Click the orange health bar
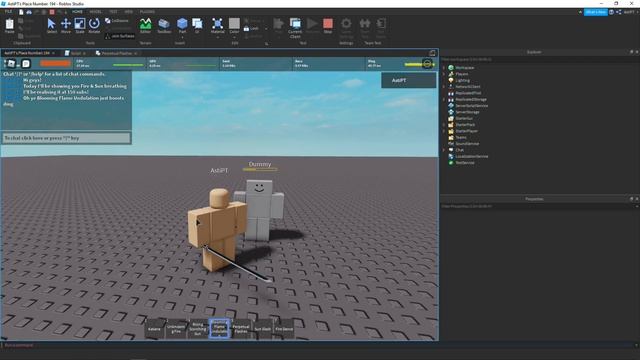The height and width of the screenshot is (360, 640). click(x=56, y=63)
